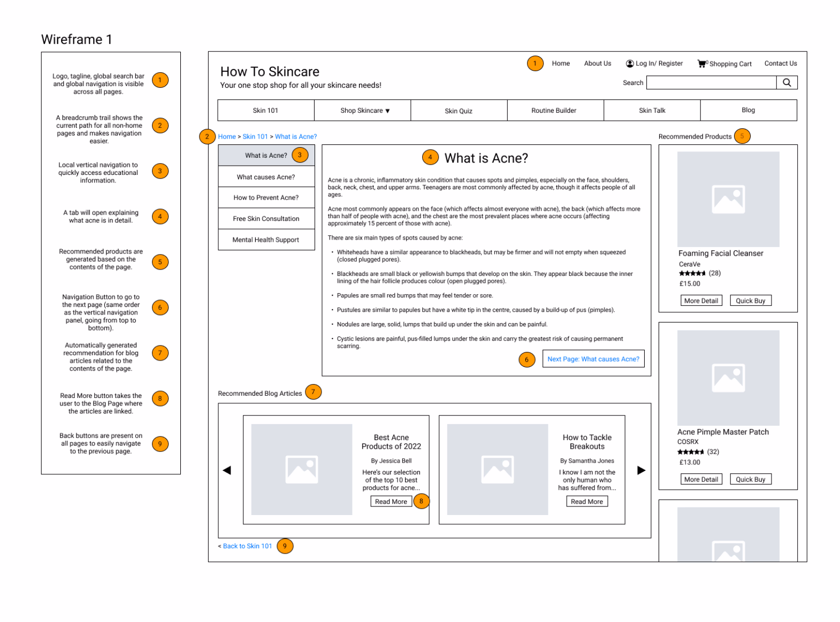The height and width of the screenshot is (622, 840).
Task: Quick Buy the Foaming Facial Cleanser
Action: (x=751, y=301)
